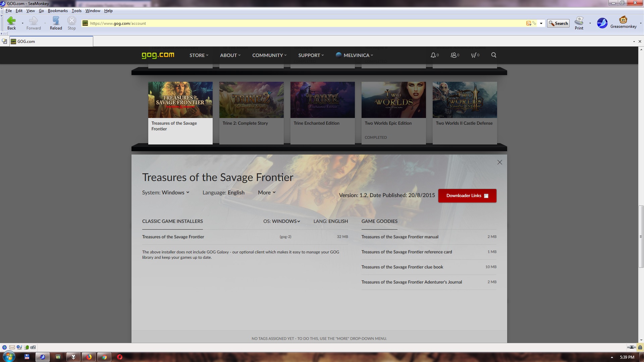Open the Tools menu
This screenshot has width=644, height=362.
(x=76, y=11)
